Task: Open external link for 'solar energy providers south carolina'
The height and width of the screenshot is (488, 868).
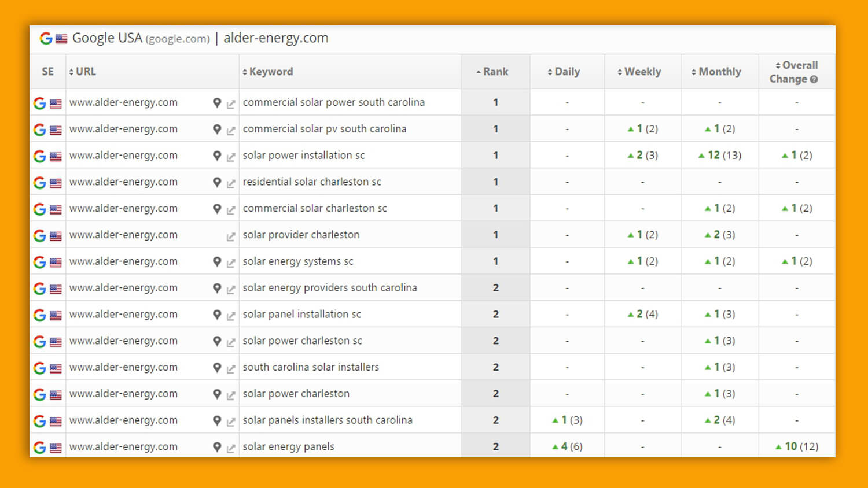Action: tap(231, 290)
